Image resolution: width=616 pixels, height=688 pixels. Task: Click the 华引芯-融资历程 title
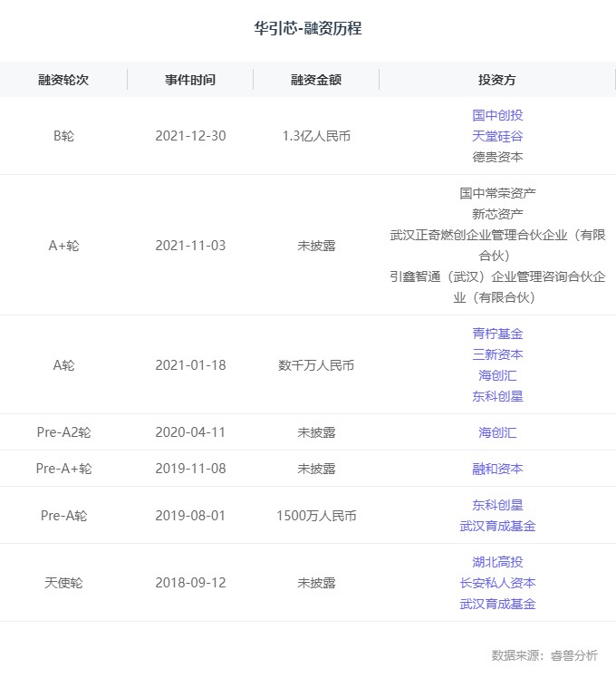[x=308, y=29]
